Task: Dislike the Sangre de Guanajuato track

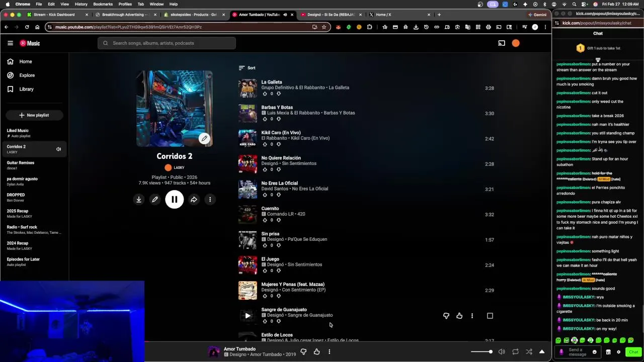Action: tap(446, 316)
